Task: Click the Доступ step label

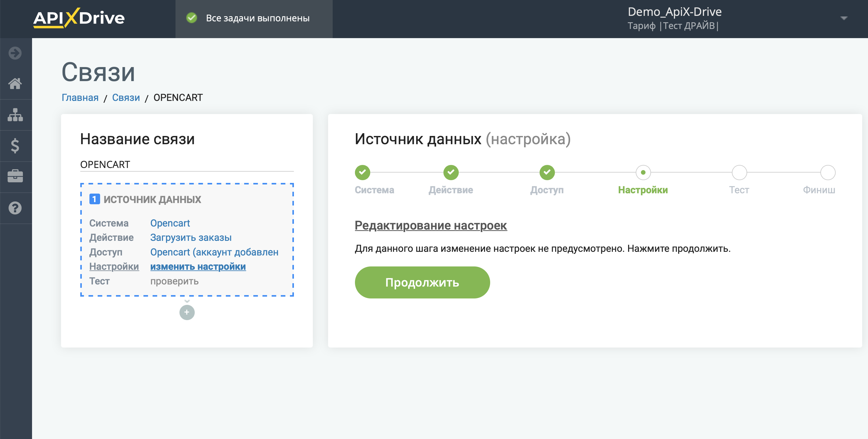Action: coord(547,190)
